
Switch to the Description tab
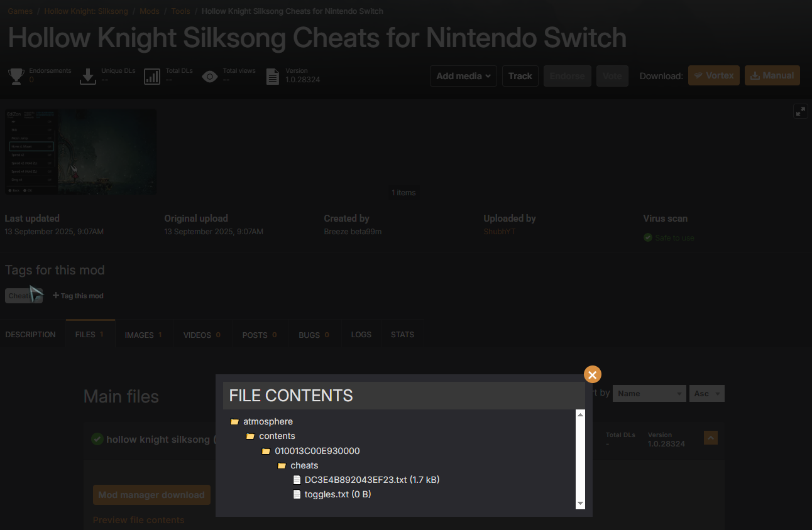(30, 335)
